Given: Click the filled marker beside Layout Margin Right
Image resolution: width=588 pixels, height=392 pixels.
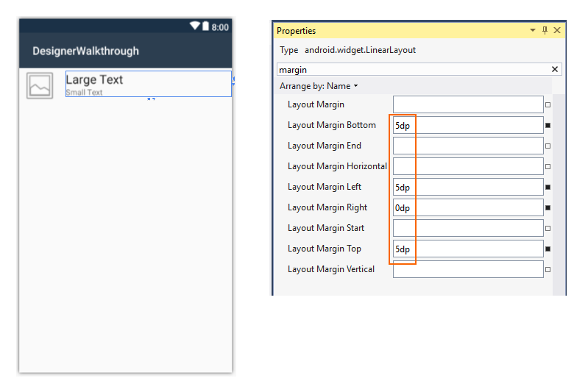Looking at the screenshot, I should (x=548, y=208).
